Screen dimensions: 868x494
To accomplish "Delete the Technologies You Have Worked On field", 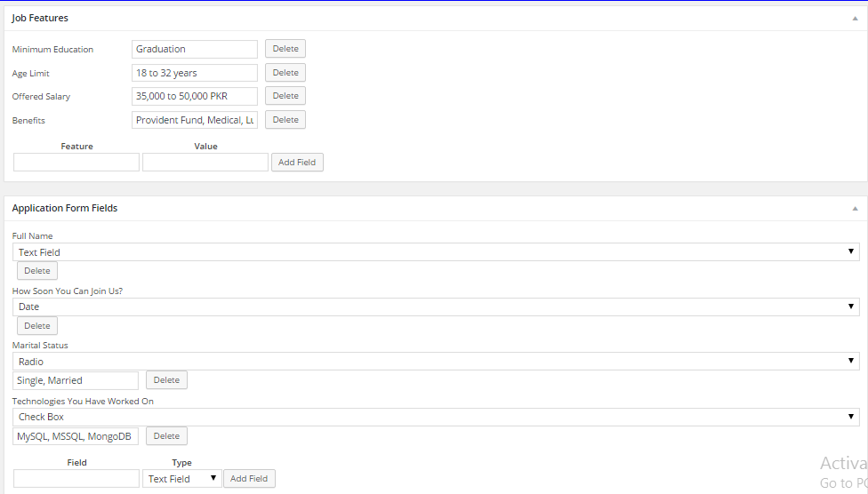I will pyautogui.click(x=166, y=436).
